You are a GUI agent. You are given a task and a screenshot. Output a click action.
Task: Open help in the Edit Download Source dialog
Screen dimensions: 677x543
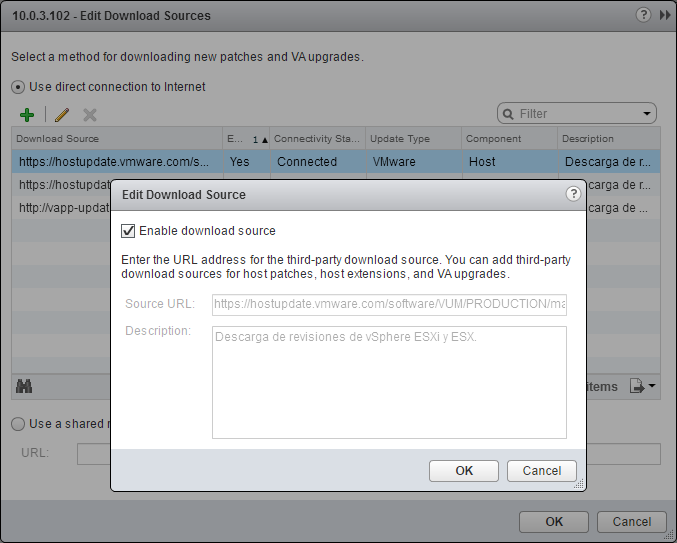click(573, 194)
